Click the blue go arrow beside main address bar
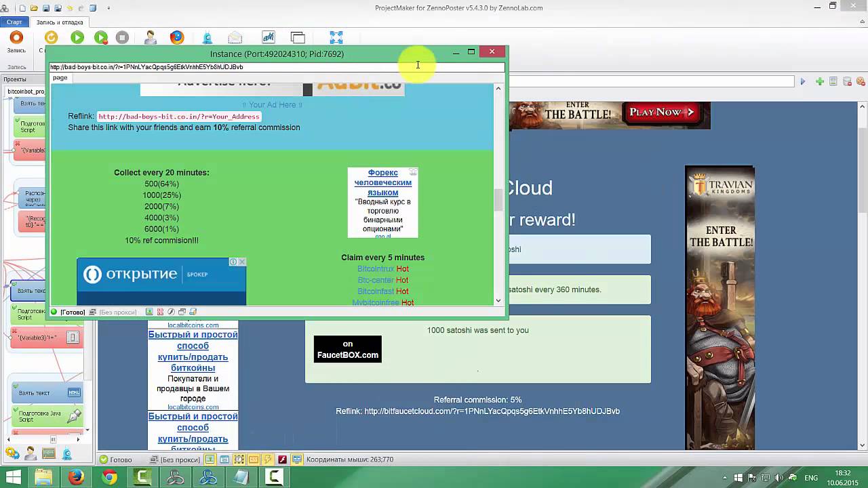The image size is (868, 488). pyautogui.click(x=803, y=82)
